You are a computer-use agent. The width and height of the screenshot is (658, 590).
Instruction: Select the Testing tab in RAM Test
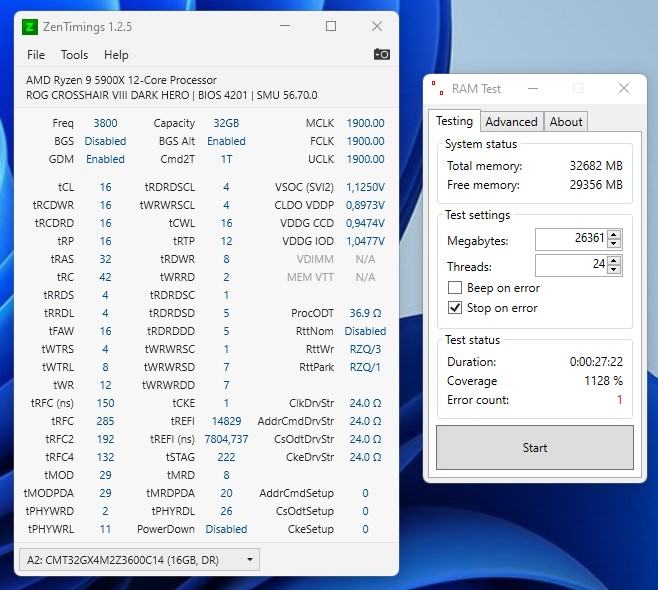point(454,121)
